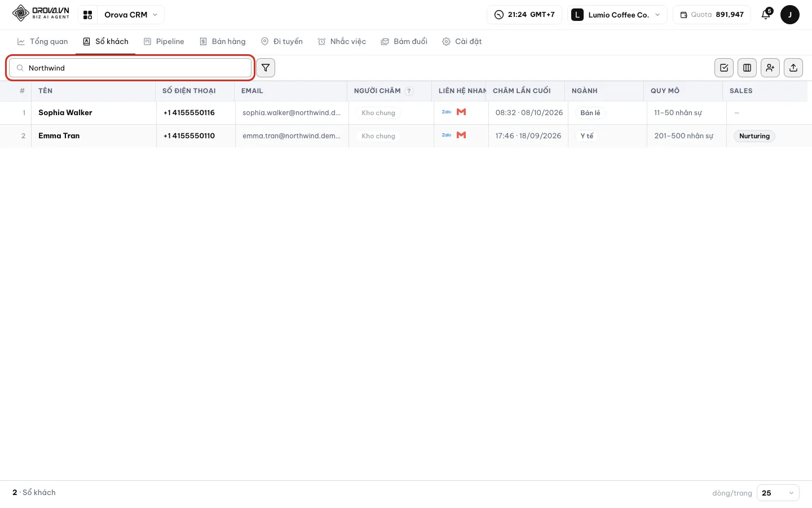This screenshot has height=508, width=812.
Task: Click the Gmail icon for Sophia Walker
Action: coord(461,112)
